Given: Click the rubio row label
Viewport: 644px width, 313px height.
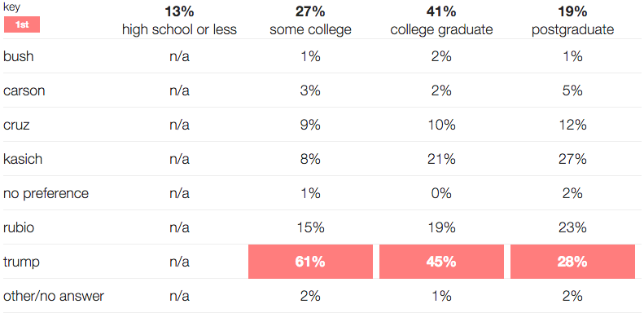Looking at the screenshot, I should click(19, 227).
